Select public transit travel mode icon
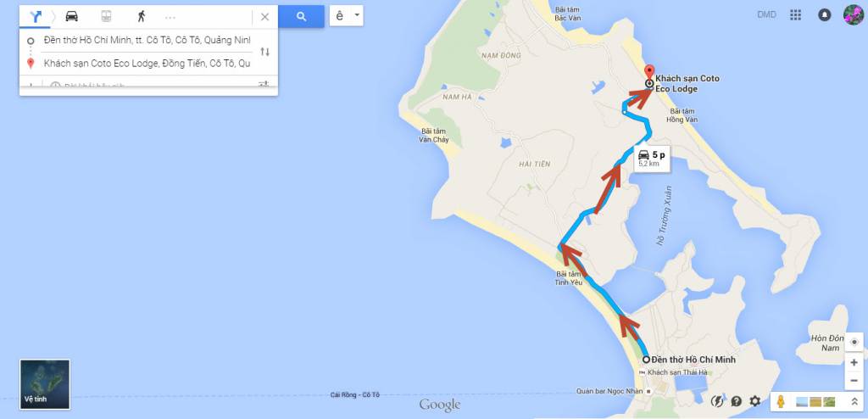 point(106,16)
